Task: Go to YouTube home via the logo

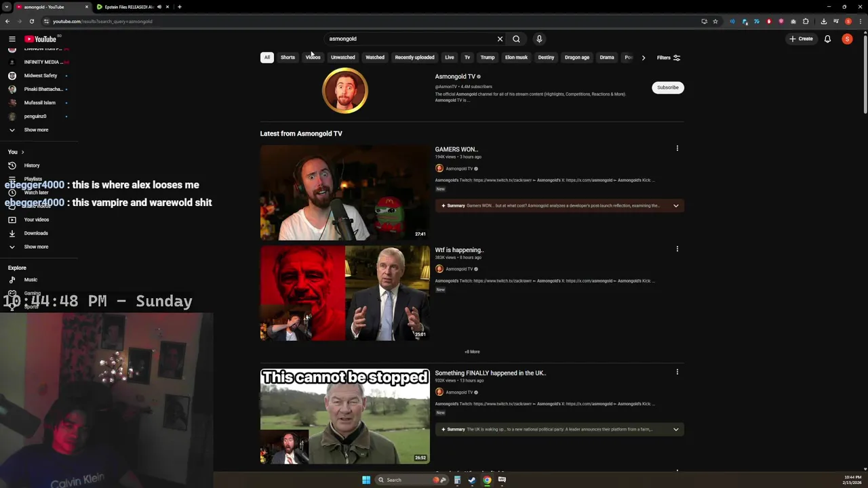Action: pyautogui.click(x=41, y=39)
